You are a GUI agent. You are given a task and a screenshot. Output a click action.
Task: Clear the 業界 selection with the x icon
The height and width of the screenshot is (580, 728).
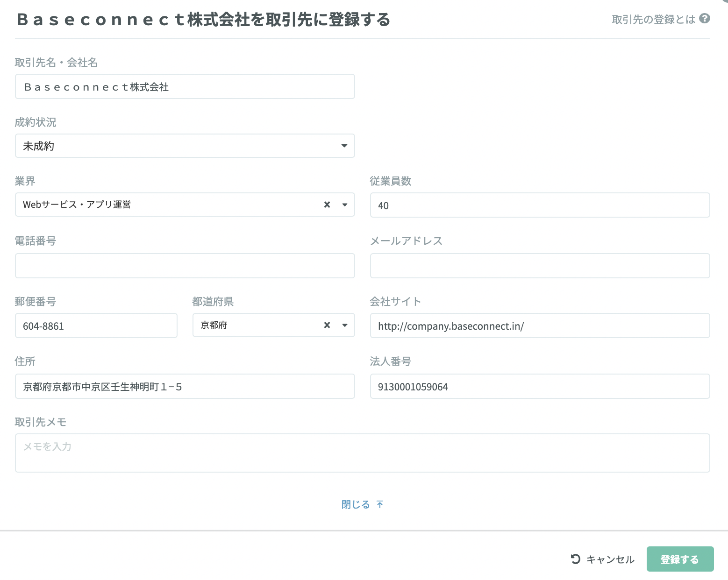pos(327,205)
